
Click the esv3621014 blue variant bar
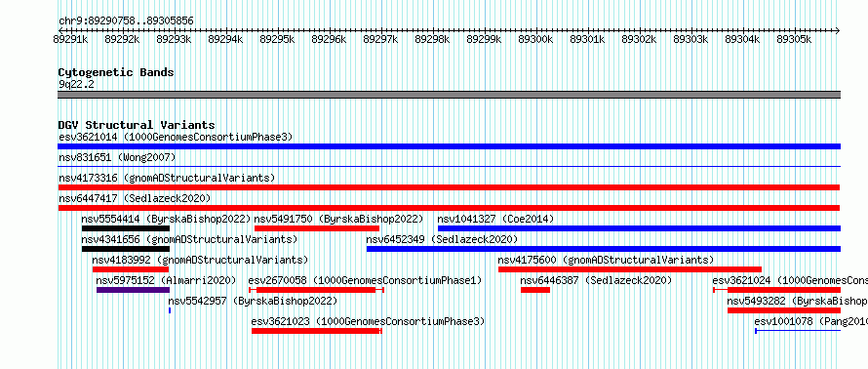click(449, 146)
